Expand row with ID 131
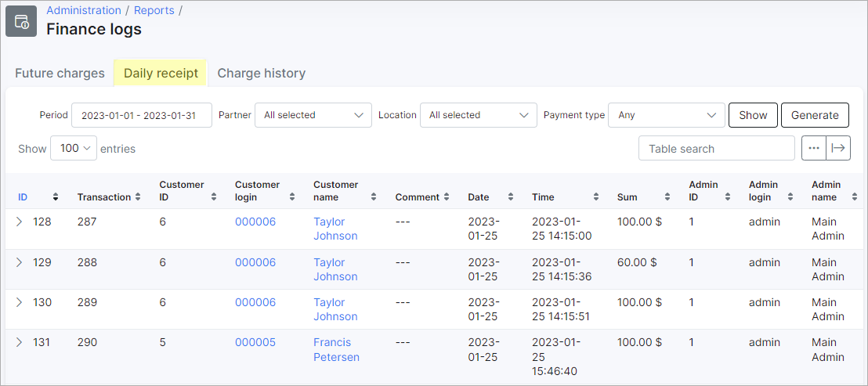Image resolution: width=868 pixels, height=386 pixels. [x=20, y=342]
